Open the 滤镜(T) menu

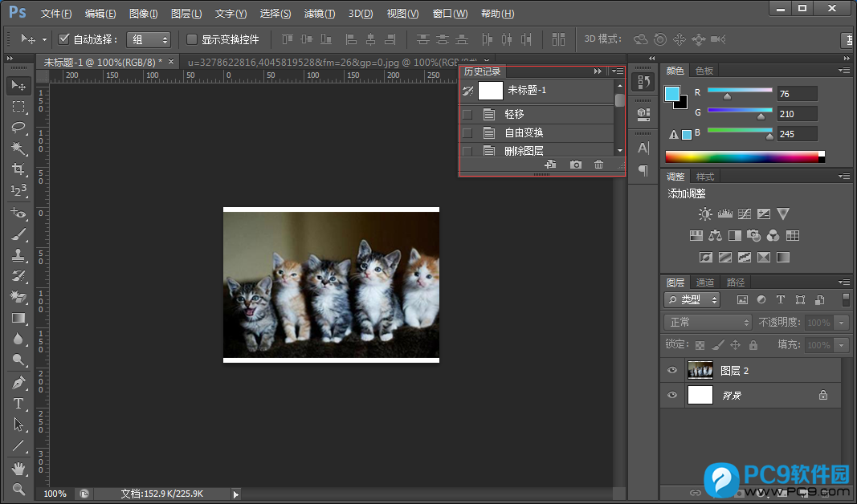(320, 14)
